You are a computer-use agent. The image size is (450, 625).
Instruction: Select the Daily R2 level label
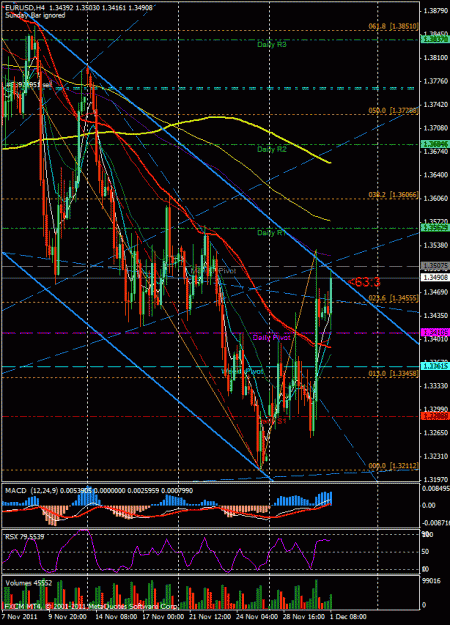click(x=272, y=149)
